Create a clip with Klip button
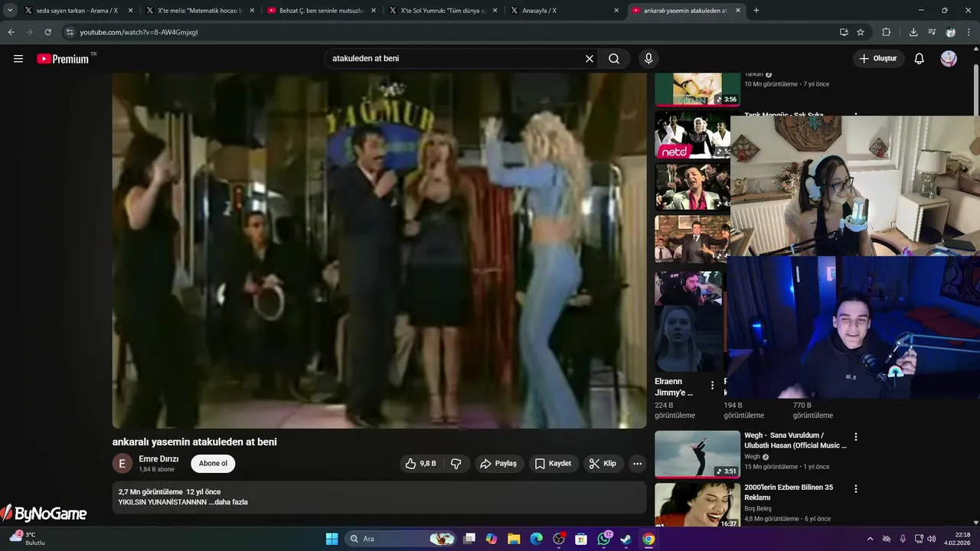 click(x=603, y=464)
